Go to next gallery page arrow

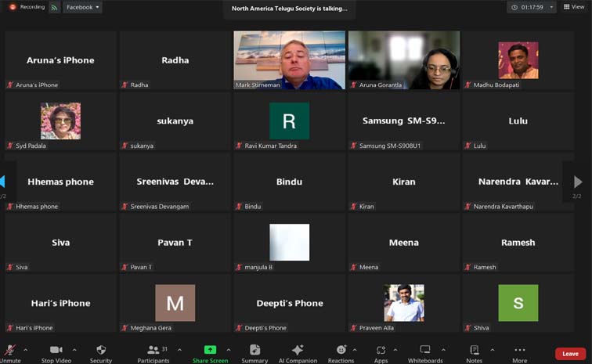coord(578,182)
